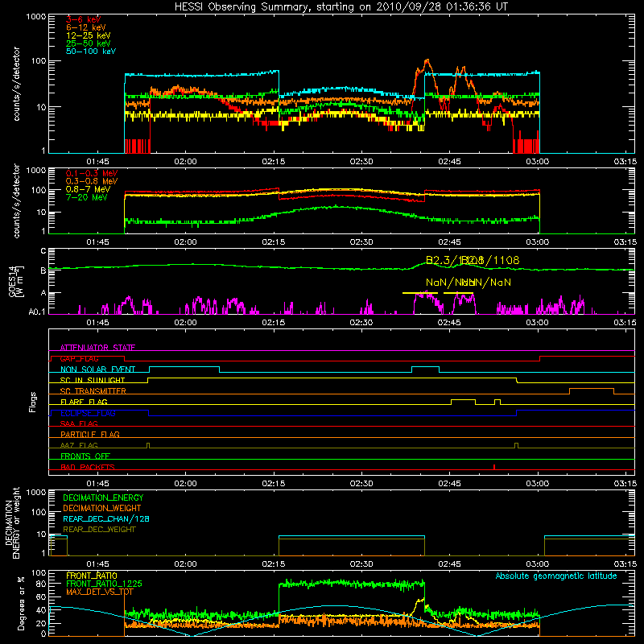
Task: Select the 25-50 keV legend label
Action: 89,43
